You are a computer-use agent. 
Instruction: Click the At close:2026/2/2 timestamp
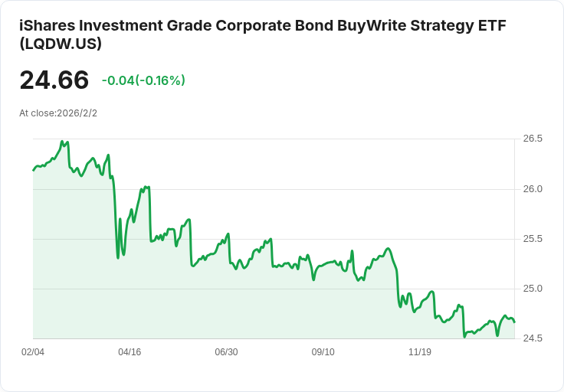coord(58,113)
